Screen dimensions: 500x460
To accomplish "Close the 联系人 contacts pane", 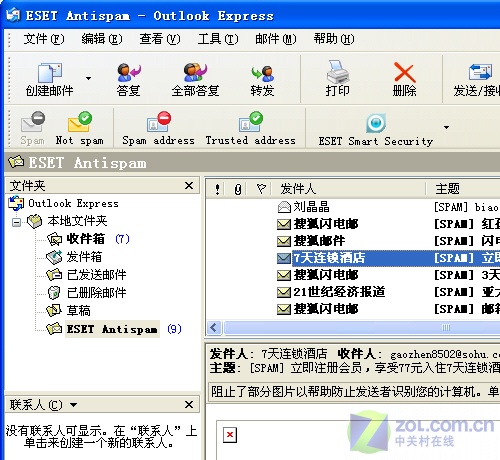I will tap(189, 405).
